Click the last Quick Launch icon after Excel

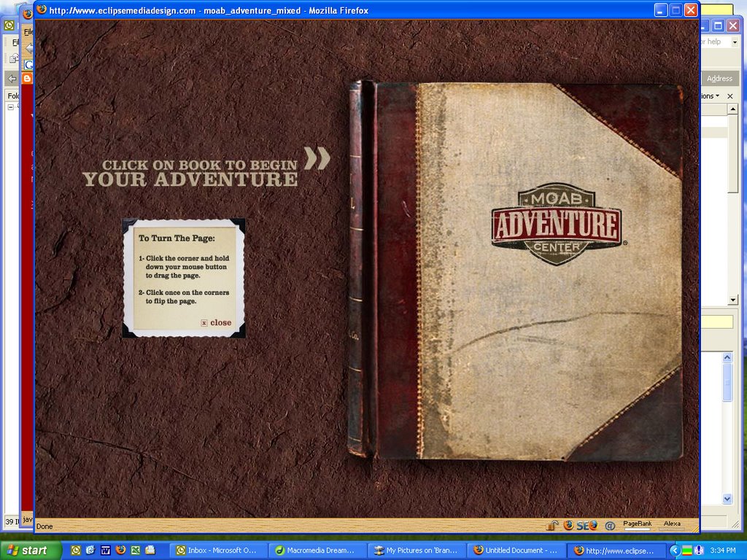click(150, 551)
